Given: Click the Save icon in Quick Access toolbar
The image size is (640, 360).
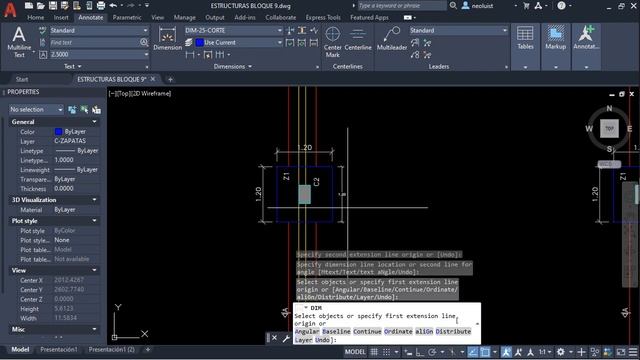Looking at the screenshot, I should click(x=53, y=6).
